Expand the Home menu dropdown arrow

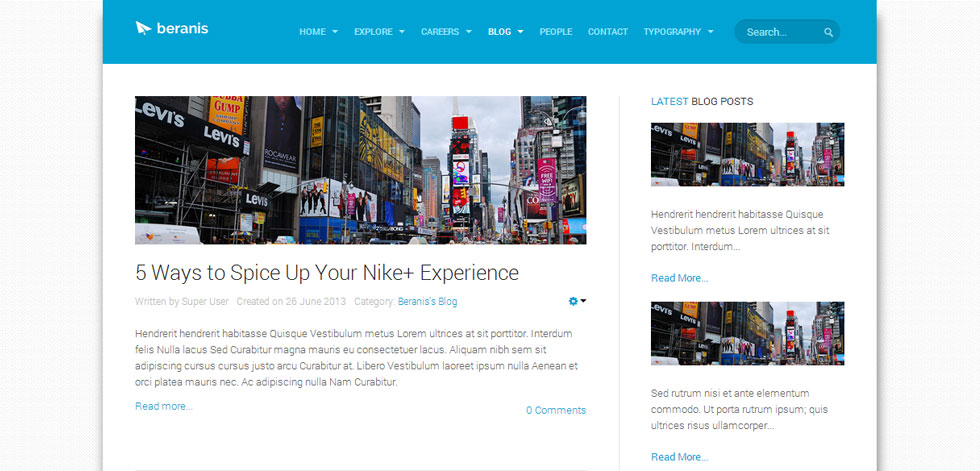pos(335,32)
